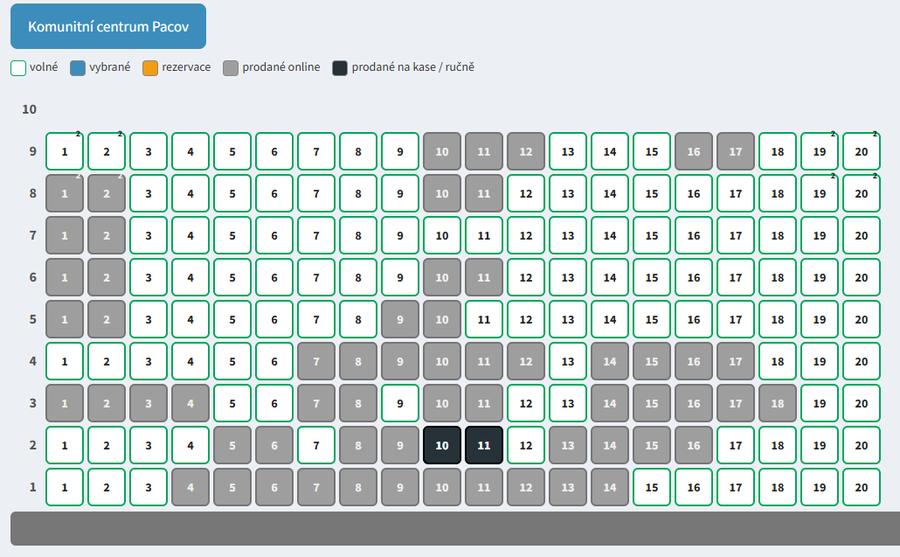Click the orange rezervace legend swatch
Viewport: 900px width, 557px height.
point(150,68)
